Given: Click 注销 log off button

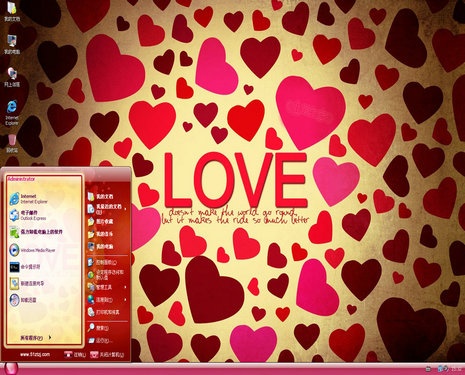Looking at the screenshot, I should click(x=75, y=355).
